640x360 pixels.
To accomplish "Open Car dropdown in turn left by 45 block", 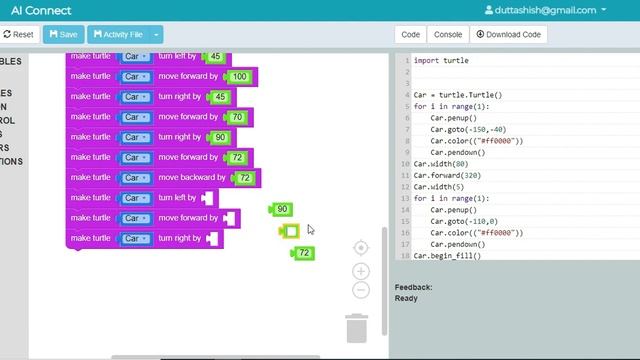I will coord(136,56).
